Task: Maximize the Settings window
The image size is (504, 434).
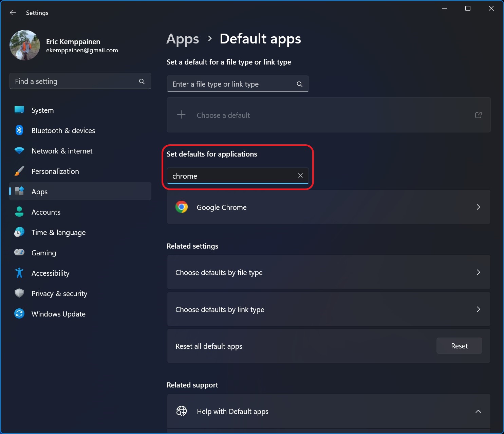Action: (468, 8)
